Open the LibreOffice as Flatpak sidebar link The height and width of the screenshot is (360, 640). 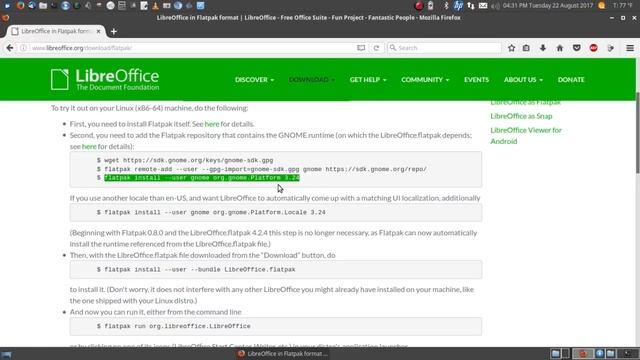point(526,102)
